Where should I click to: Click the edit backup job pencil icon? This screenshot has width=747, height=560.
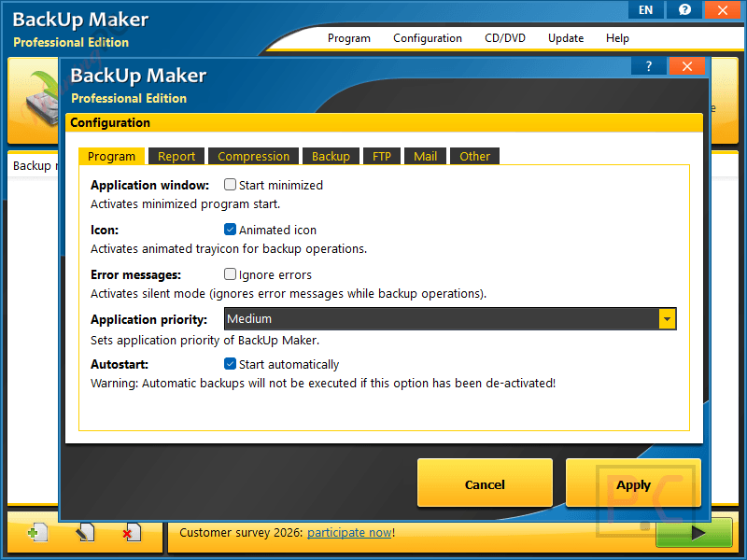(x=85, y=532)
